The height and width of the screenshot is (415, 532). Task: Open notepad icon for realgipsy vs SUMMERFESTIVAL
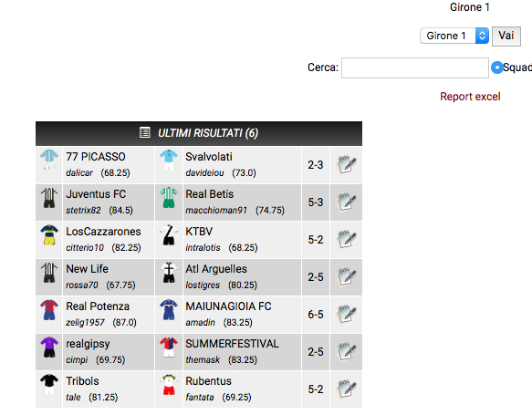[346, 352]
